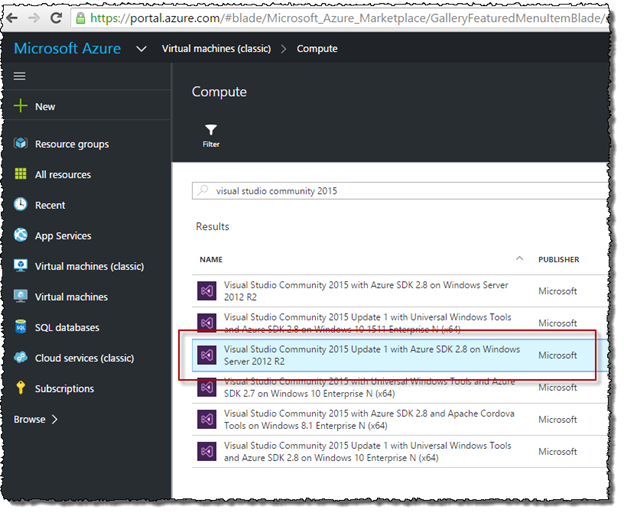Click Microsoft publisher in Apache Cordova row
Screen dimensions: 624x516
(558, 419)
